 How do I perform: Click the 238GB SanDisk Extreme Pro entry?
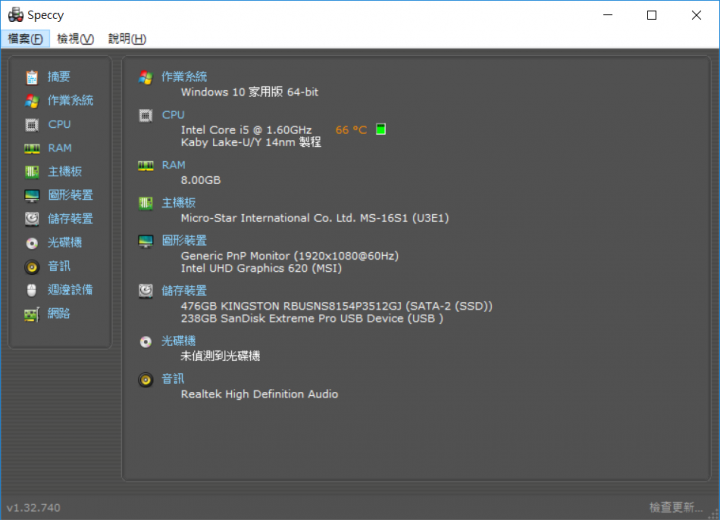pyautogui.click(x=312, y=319)
